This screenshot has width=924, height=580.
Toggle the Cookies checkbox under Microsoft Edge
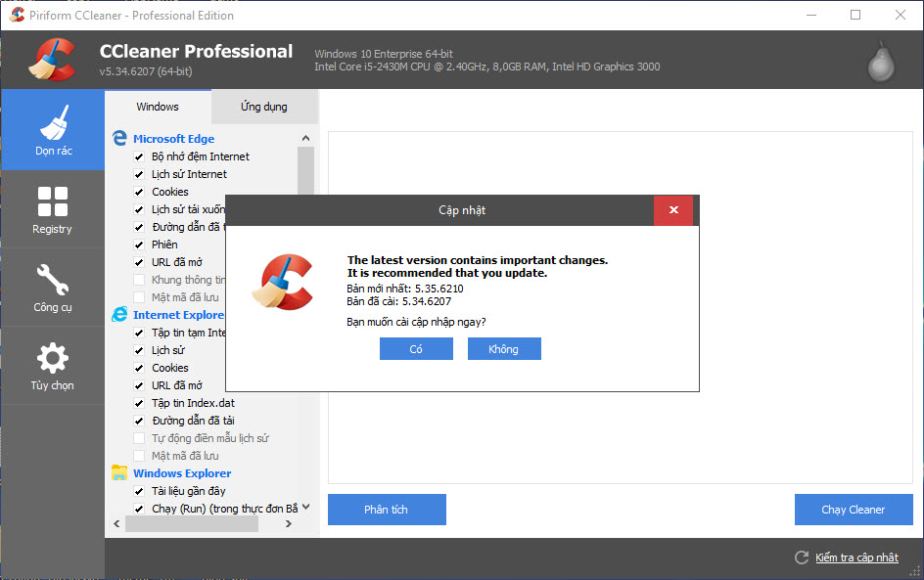tap(139, 192)
